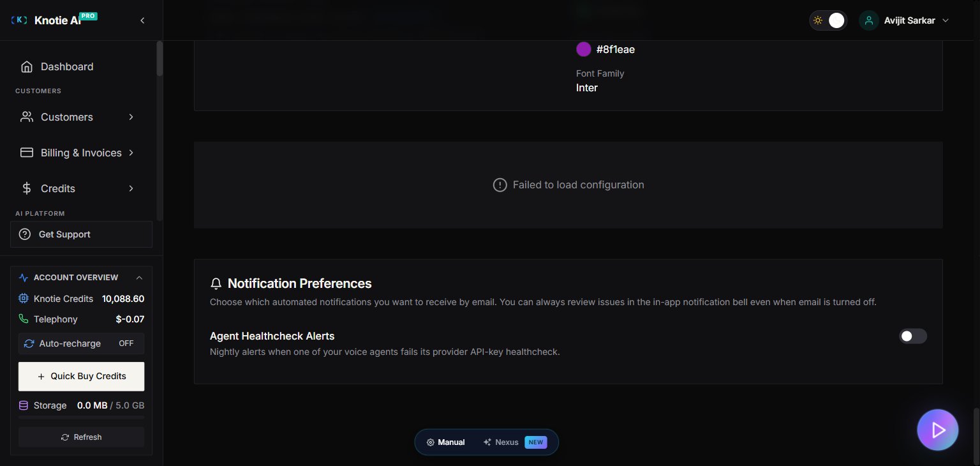The width and height of the screenshot is (980, 466).
Task: Click the Failed to load configuration warning icon
Action: [x=500, y=184]
